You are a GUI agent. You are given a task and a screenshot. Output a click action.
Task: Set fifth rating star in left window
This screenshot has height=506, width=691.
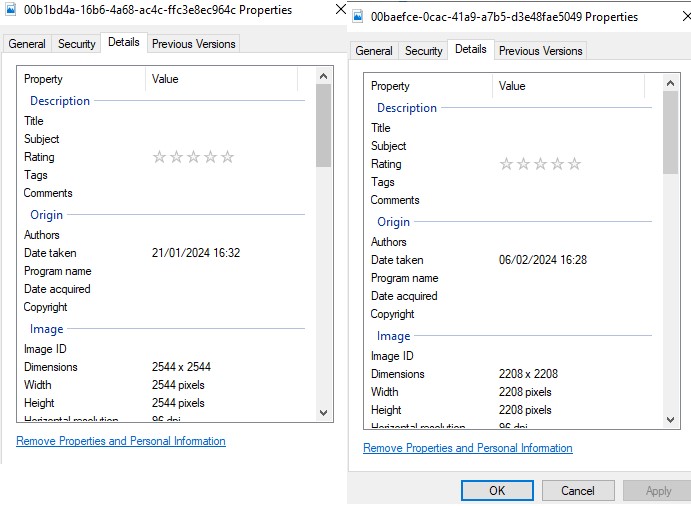[x=227, y=156]
